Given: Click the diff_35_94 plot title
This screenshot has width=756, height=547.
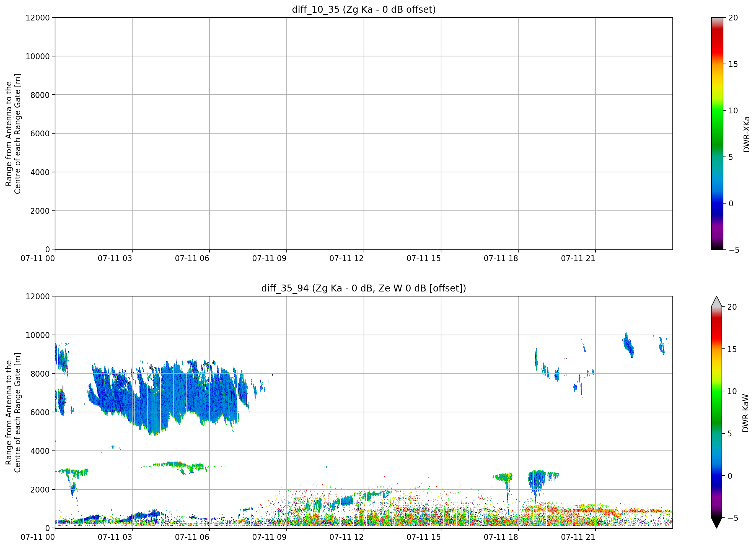Looking at the screenshot, I should (364, 288).
